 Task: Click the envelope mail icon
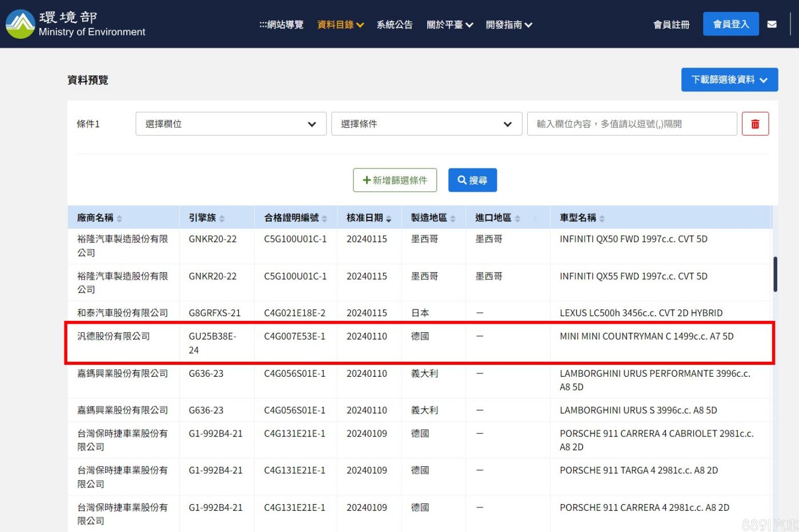tap(772, 25)
